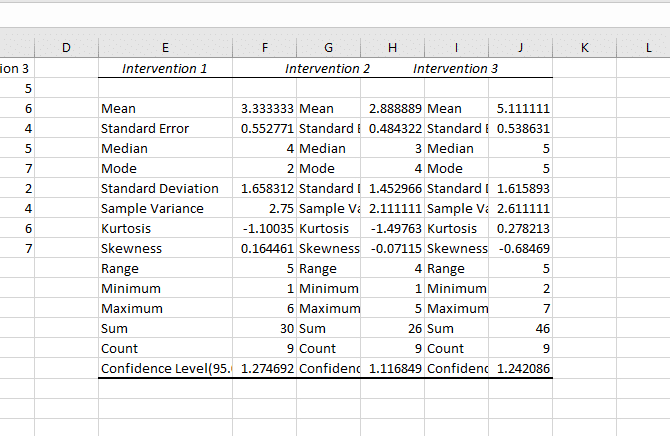
Task: Click column L header
Action: tap(648, 47)
